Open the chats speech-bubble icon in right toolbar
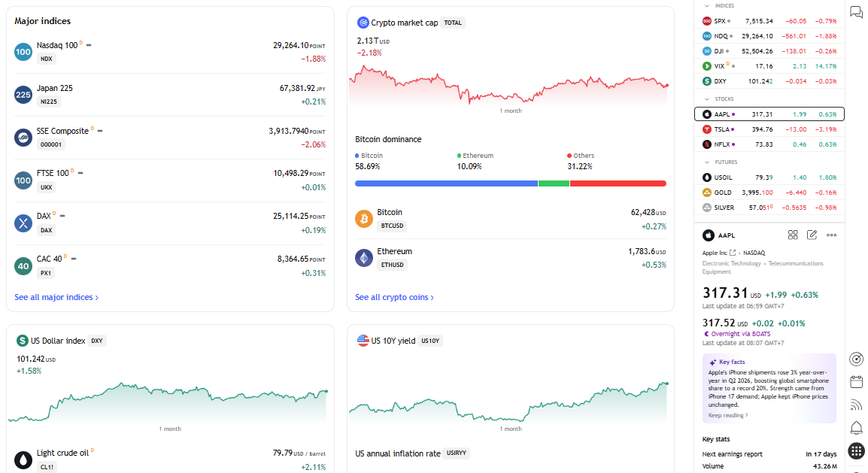This screenshot has width=868, height=473. click(x=857, y=11)
